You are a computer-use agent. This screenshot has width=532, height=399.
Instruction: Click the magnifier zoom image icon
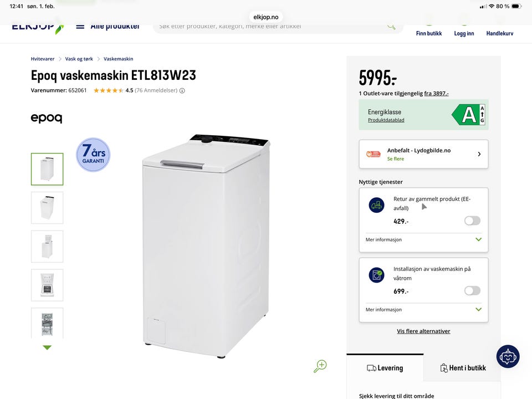point(320,366)
